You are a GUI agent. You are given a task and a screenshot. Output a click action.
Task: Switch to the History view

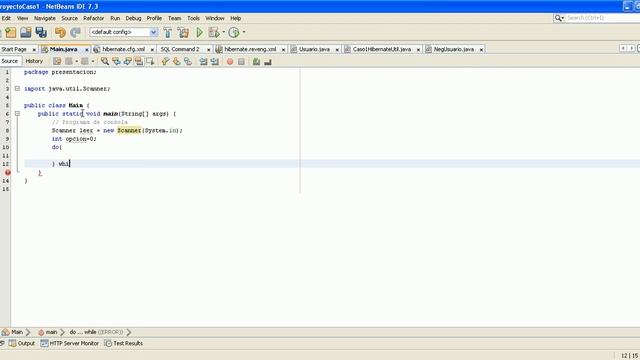click(x=34, y=61)
